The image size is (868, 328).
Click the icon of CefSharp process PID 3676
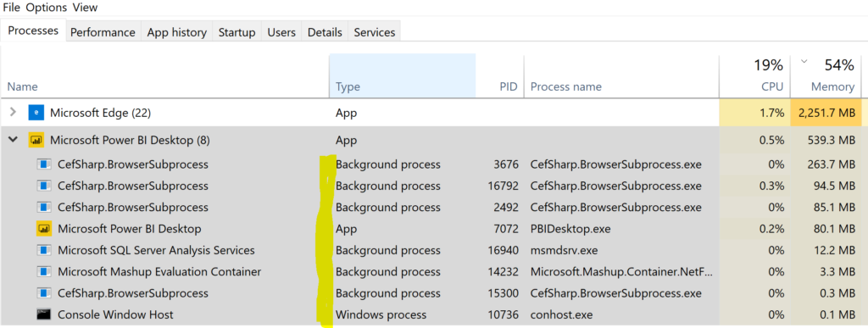click(x=44, y=164)
